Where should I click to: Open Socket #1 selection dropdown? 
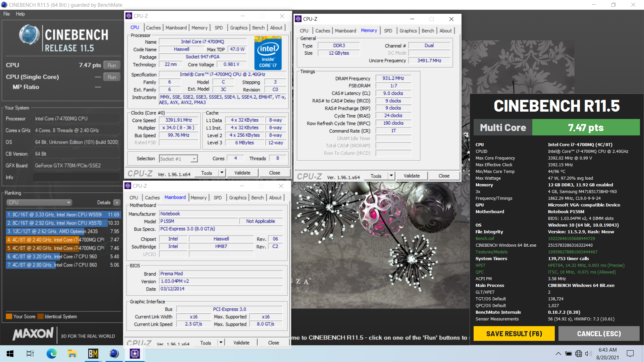[178, 159]
